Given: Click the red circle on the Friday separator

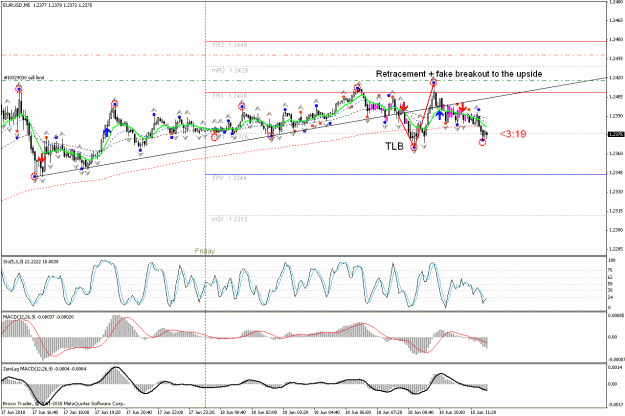Looking at the screenshot, I should point(214,137).
